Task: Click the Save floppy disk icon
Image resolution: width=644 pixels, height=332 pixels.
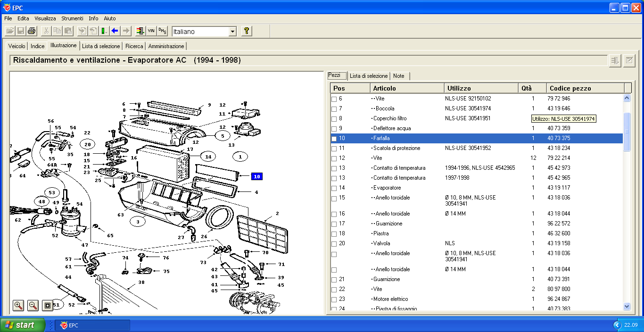Action: coord(21,31)
